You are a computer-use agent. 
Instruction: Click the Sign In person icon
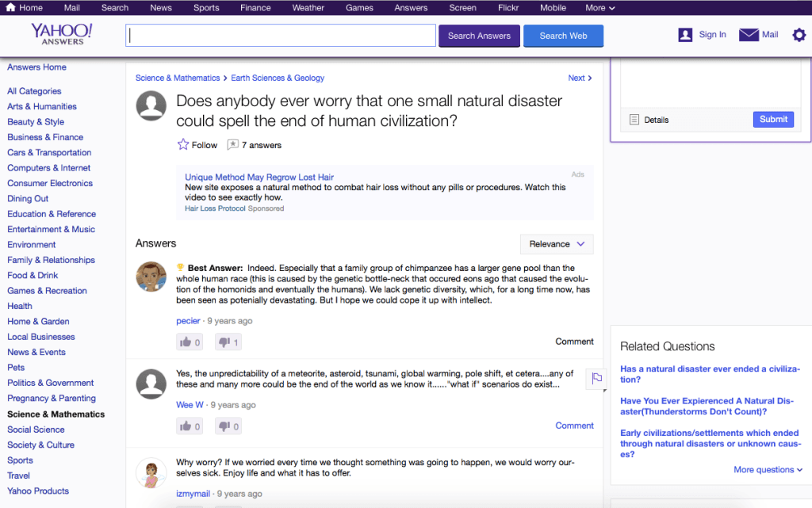coord(685,35)
